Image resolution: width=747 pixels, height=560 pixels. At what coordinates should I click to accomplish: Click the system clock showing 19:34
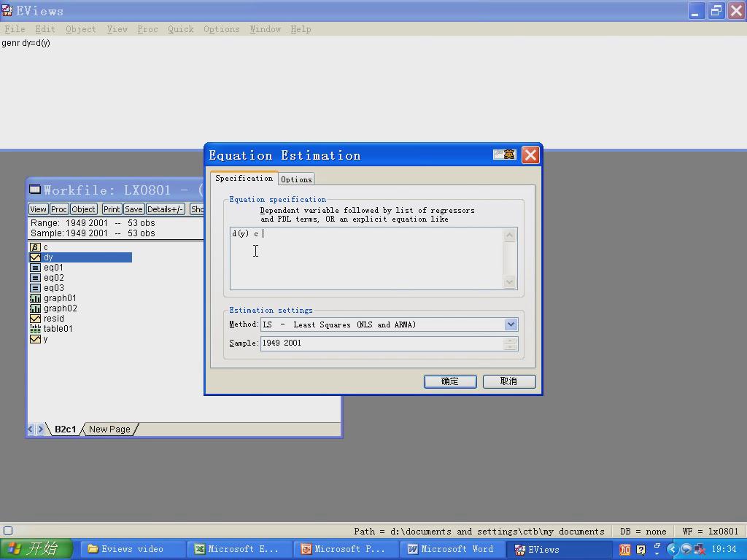tap(724, 549)
